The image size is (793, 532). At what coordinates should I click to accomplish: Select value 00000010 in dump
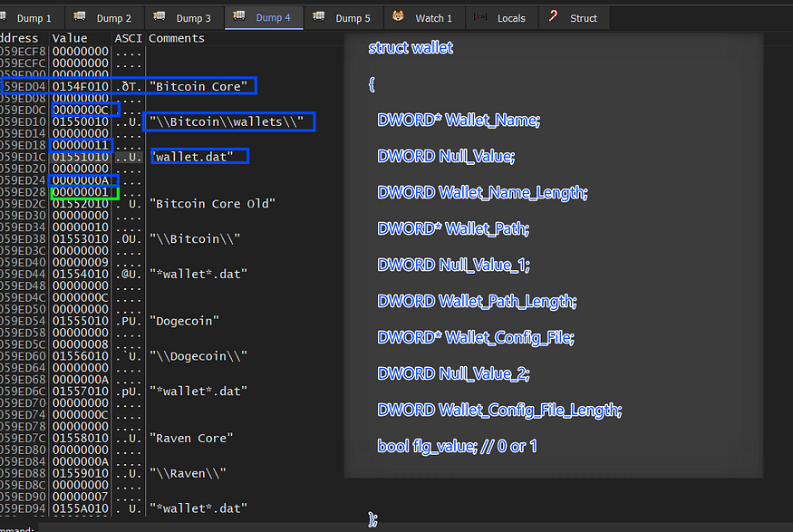(81, 227)
